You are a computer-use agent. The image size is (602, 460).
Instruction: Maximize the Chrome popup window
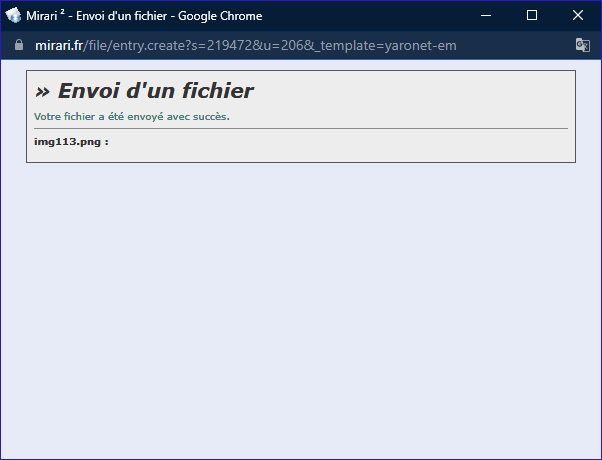[532, 15]
